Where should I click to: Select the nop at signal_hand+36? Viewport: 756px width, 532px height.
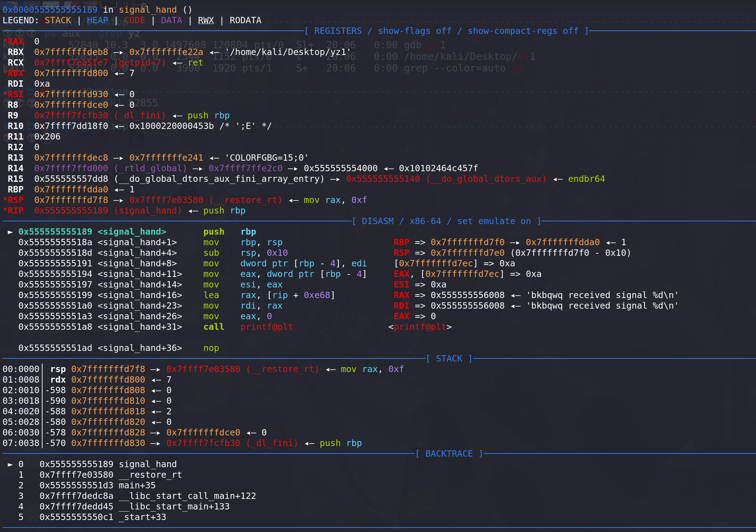[x=211, y=348]
